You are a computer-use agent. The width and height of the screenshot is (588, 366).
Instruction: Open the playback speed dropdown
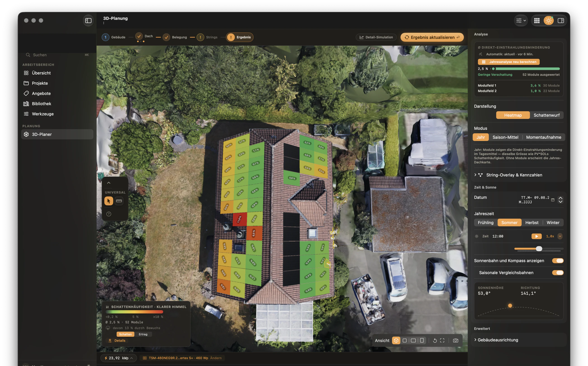pyautogui.click(x=560, y=236)
